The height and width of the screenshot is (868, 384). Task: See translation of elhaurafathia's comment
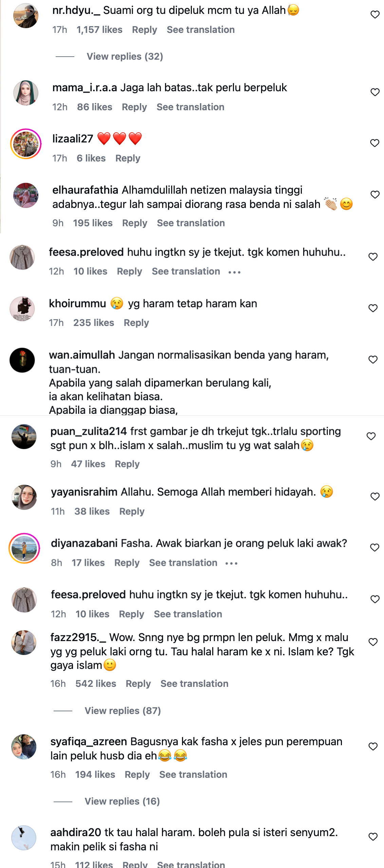pos(191,223)
